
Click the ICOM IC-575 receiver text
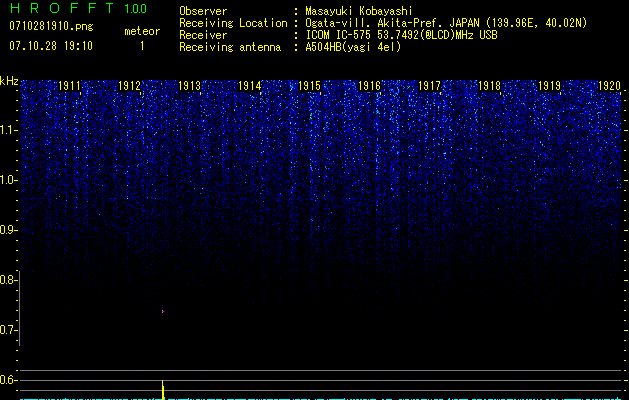401,35
